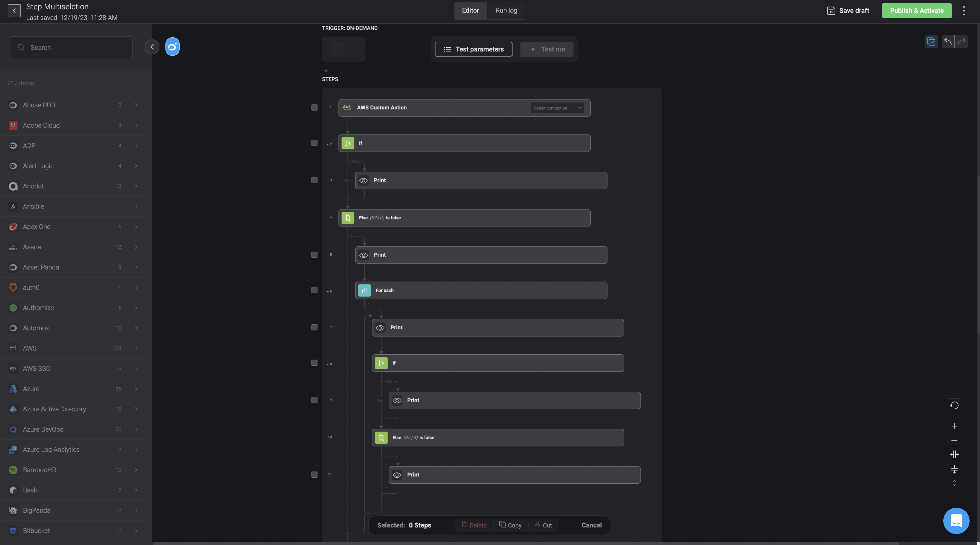Open the Ansible integration item

[74, 206]
